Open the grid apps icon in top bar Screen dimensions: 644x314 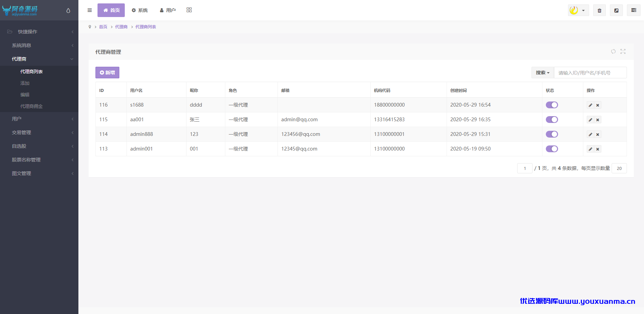click(189, 10)
